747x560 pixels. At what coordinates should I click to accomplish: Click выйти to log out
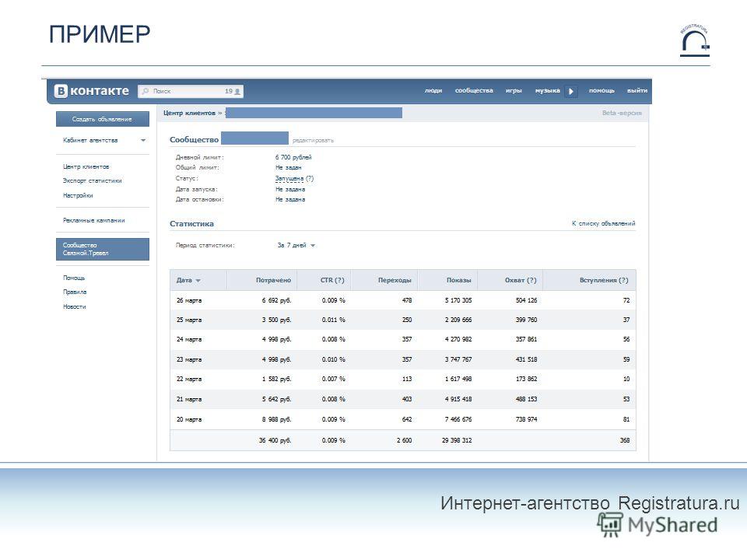pos(637,90)
